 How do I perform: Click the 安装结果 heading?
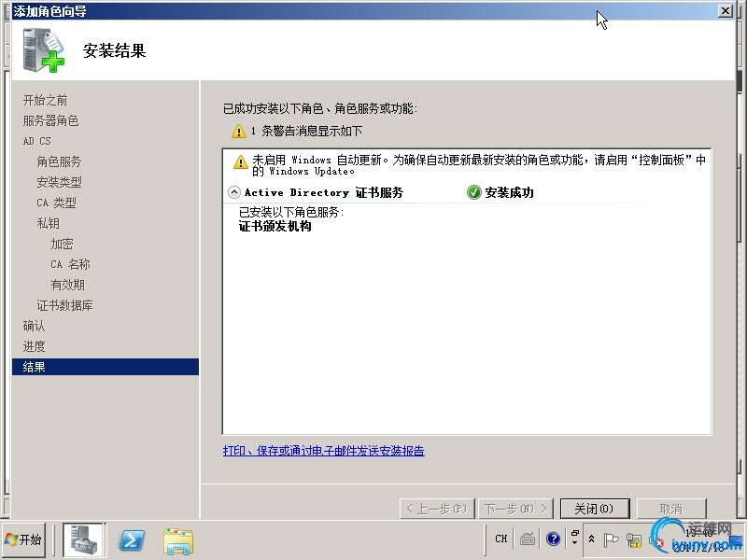click(114, 50)
